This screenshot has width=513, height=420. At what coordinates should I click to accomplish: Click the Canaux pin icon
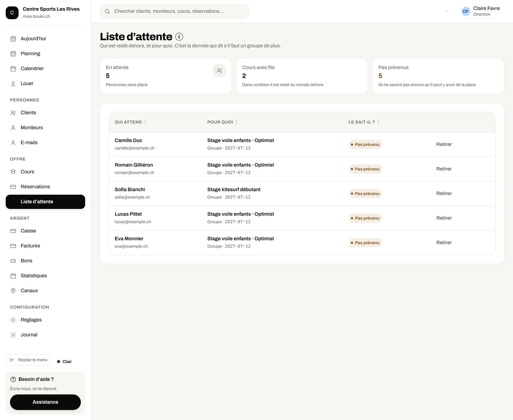coord(13,291)
